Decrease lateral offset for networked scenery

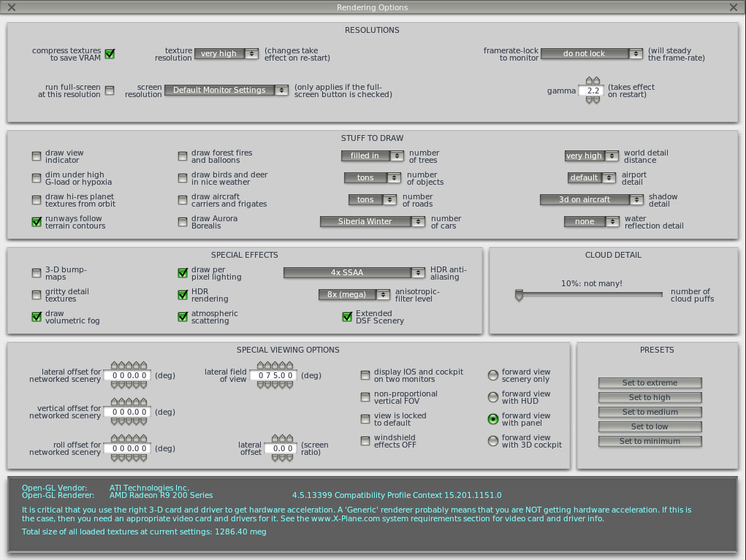click(x=129, y=385)
